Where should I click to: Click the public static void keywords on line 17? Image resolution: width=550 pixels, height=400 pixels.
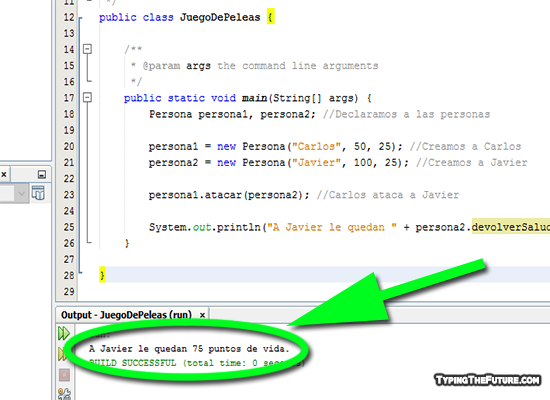(180, 98)
